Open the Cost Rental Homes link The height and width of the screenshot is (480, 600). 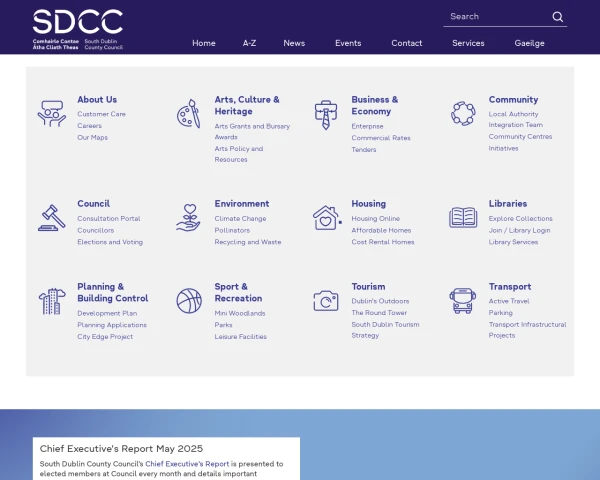pos(383,242)
